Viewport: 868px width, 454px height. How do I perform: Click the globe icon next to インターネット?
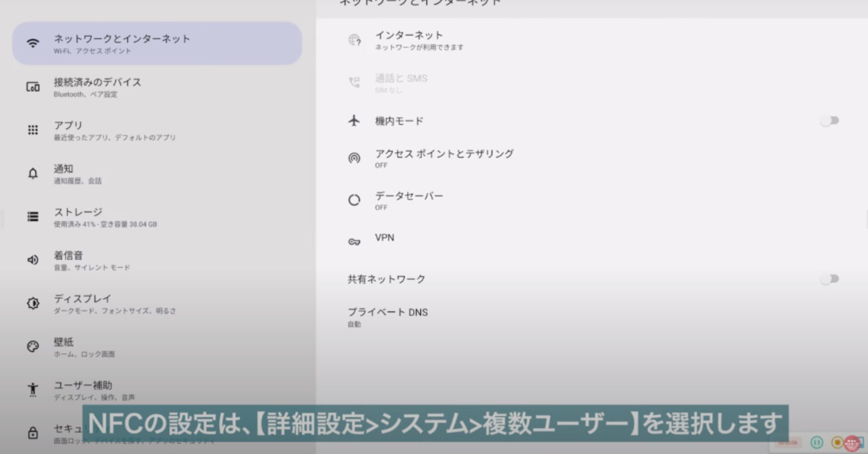pyautogui.click(x=354, y=40)
